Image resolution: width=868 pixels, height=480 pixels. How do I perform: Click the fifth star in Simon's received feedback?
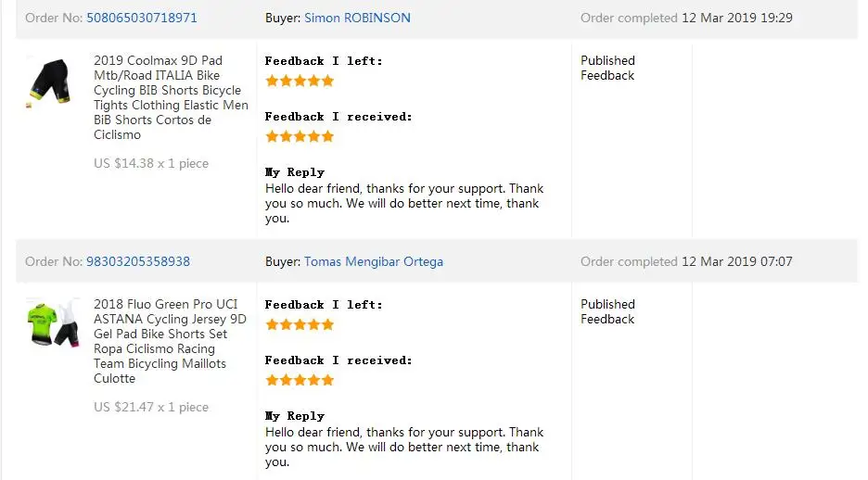(x=327, y=136)
